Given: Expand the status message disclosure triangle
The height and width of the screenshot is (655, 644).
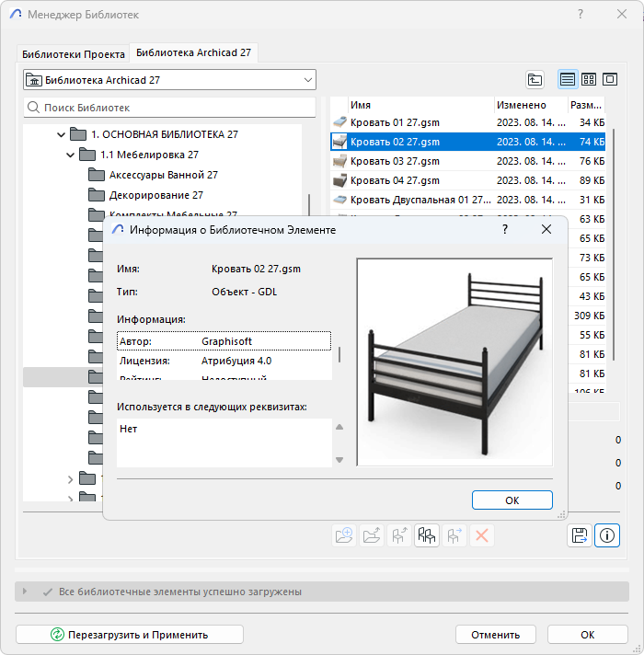Looking at the screenshot, I should (25, 592).
